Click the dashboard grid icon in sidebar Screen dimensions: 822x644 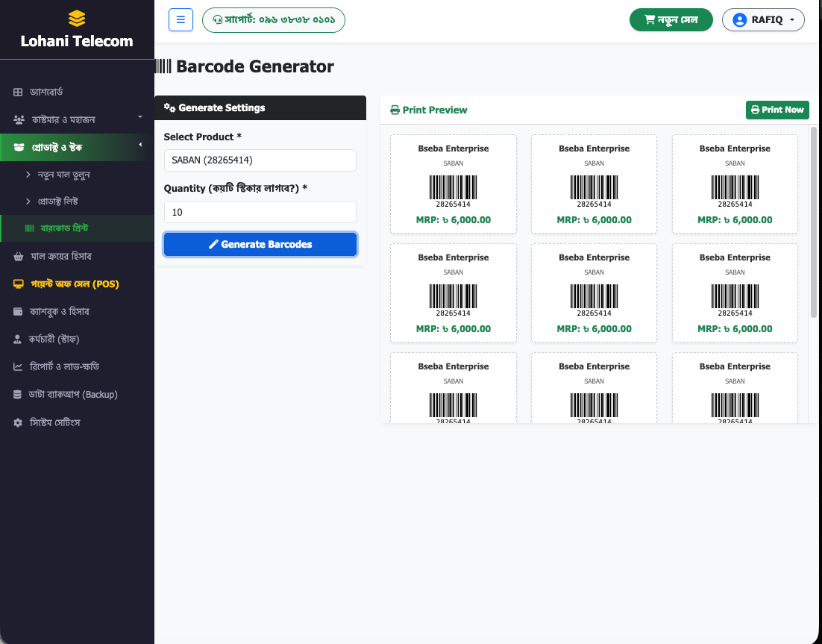18,93
